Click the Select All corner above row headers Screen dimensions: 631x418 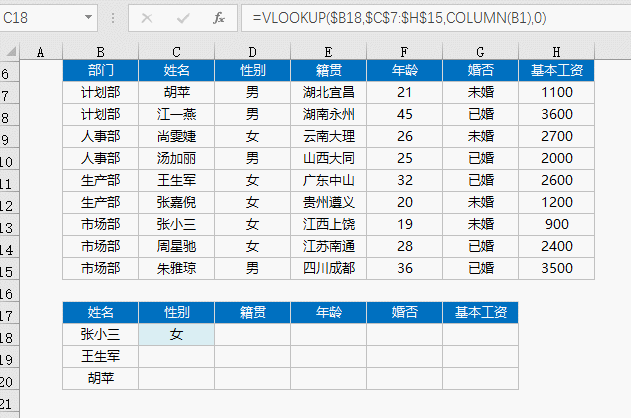(x=9, y=52)
